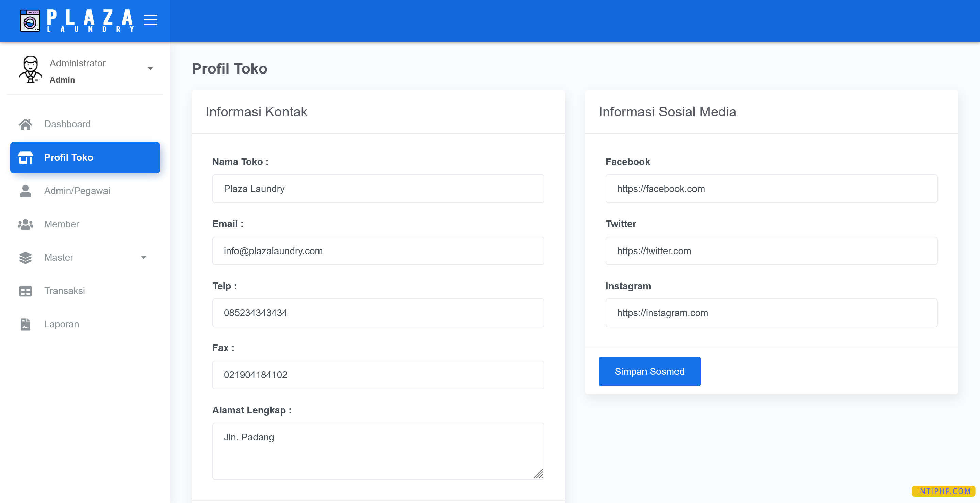Click the Transaksi table icon
The height and width of the screenshot is (503, 980).
(26, 291)
